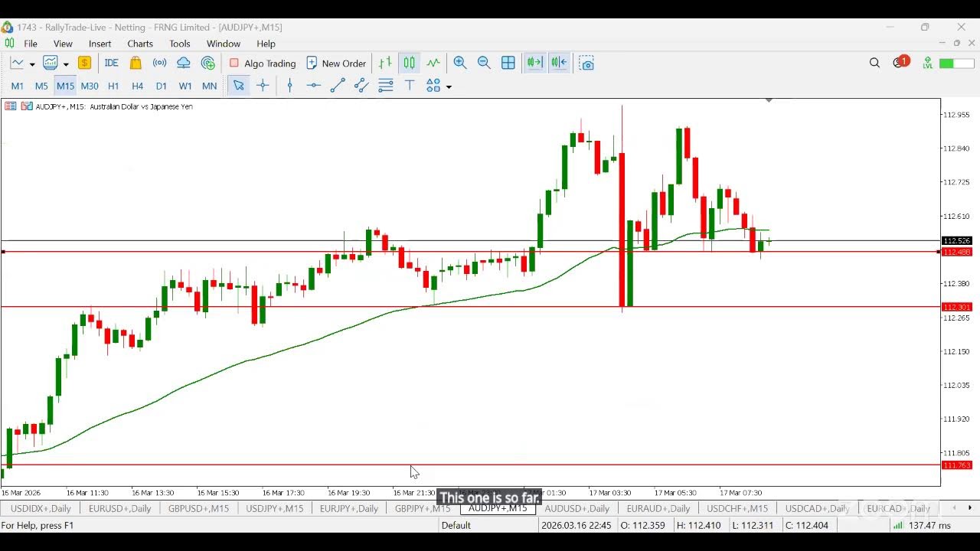Select the cursor arrow tool
The height and width of the screenshot is (551, 980).
pos(239,86)
